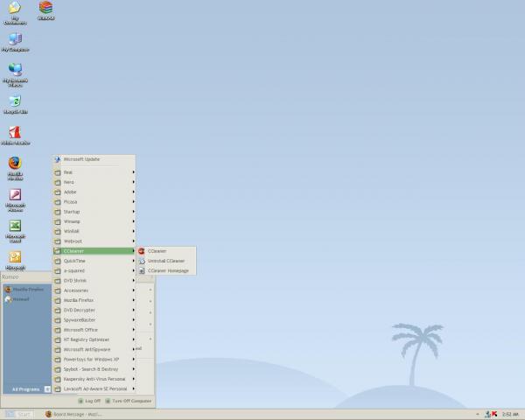Expand the Real submenu arrow

(x=133, y=172)
